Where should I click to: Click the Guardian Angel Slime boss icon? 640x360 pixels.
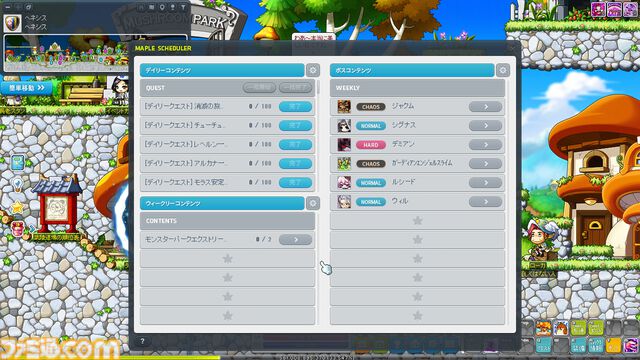tap(344, 164)
